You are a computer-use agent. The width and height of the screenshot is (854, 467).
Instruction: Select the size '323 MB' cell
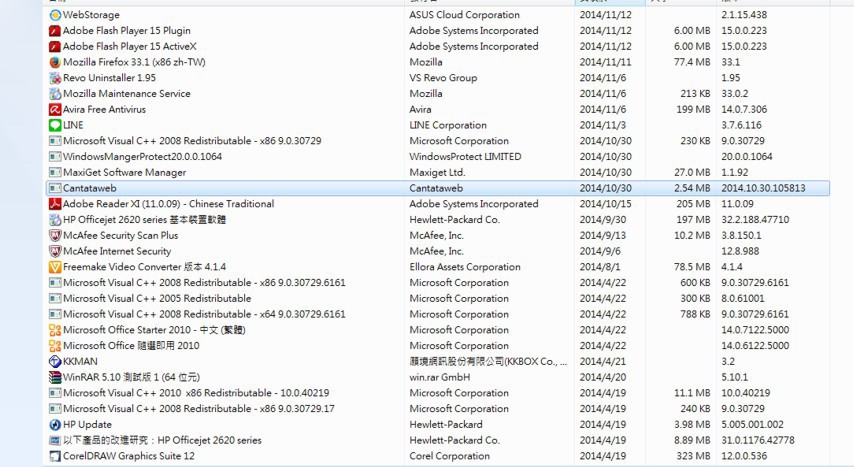pyautogui.click(x=693, y=456)
